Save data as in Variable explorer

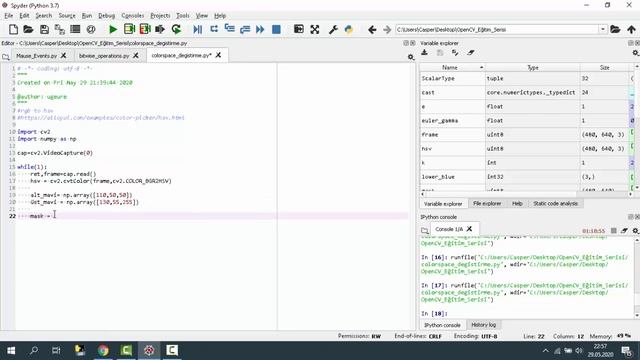440,53
